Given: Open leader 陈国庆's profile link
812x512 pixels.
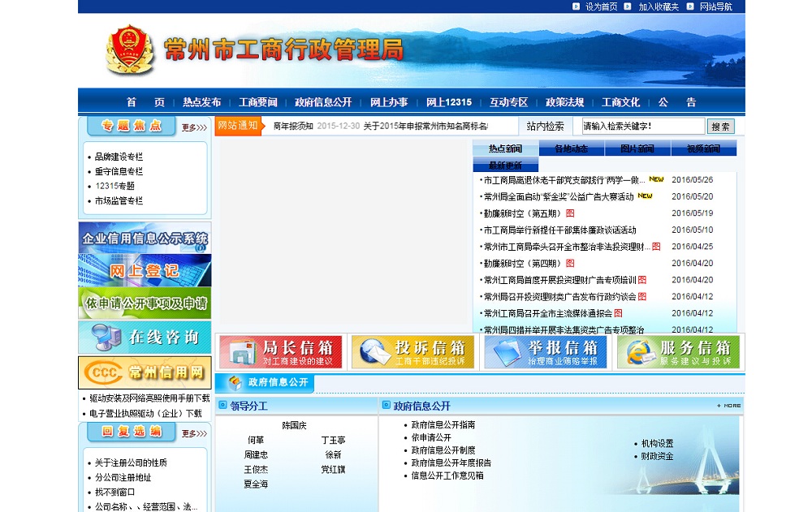Looking at the screenshot, I should coord(294,425).
